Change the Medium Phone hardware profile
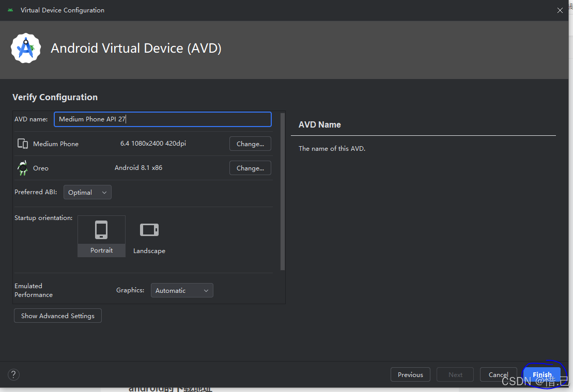This screenshot has height=392, width=573. 250,144
